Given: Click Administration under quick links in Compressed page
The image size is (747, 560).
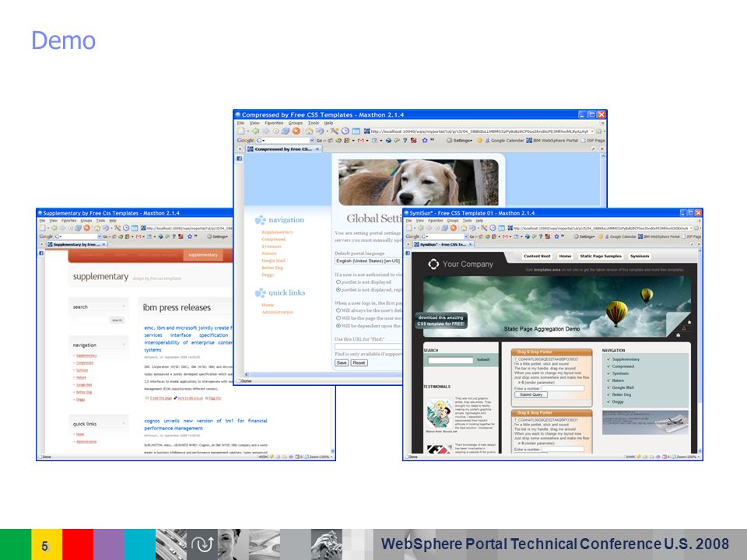Looking at the screenshot, I should [x=277, y=313].
